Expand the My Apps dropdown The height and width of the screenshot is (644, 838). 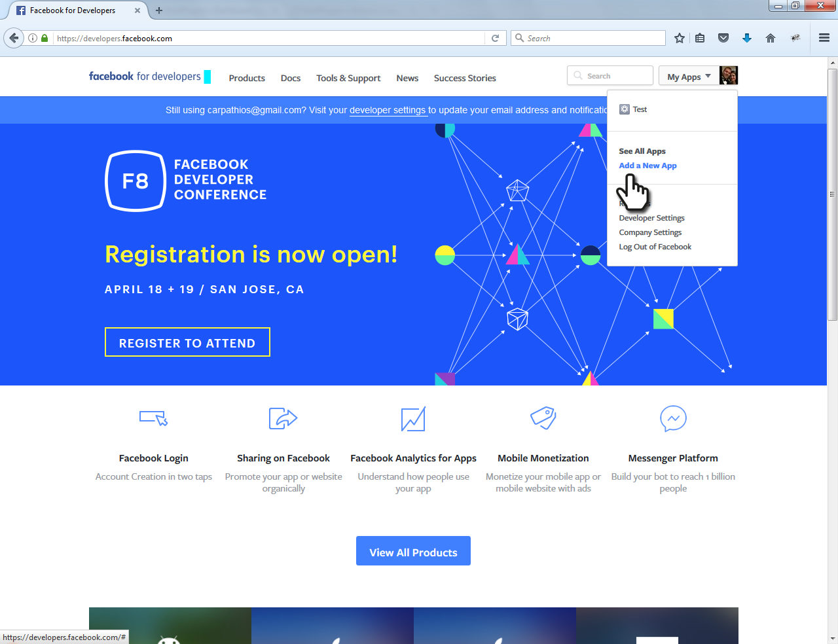(689, 77)
